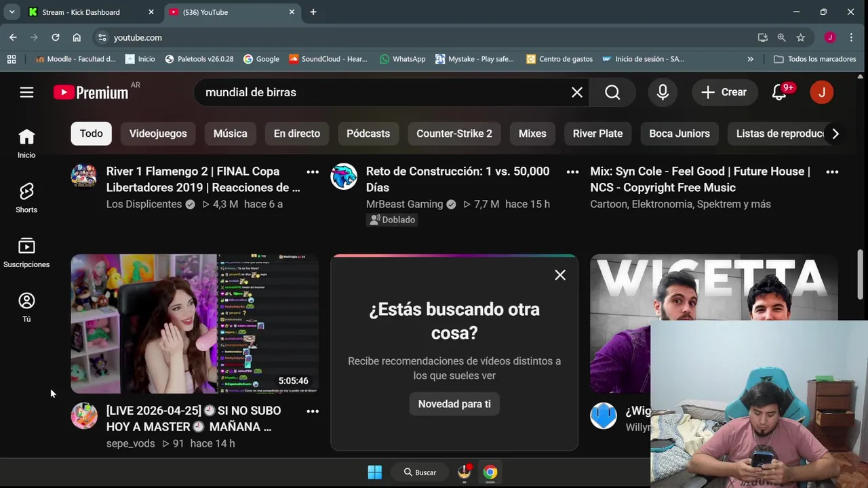Click the MrBeast Gaming channel avatar
The image size is (868, 488).
[344, 176]
